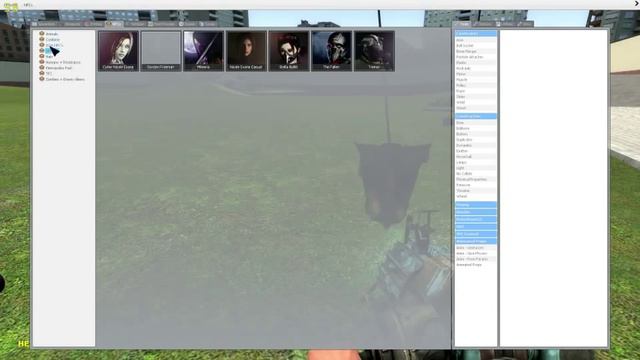The height and width of the screenshot is (360, 640).
Task: Select the Physical Properties tool
Action: click(x=476, y=180)
